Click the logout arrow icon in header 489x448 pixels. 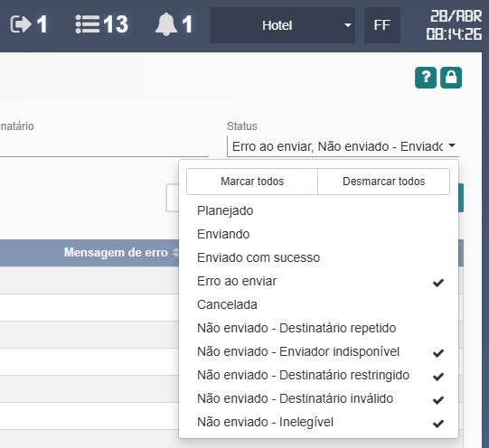pos(21,24)
